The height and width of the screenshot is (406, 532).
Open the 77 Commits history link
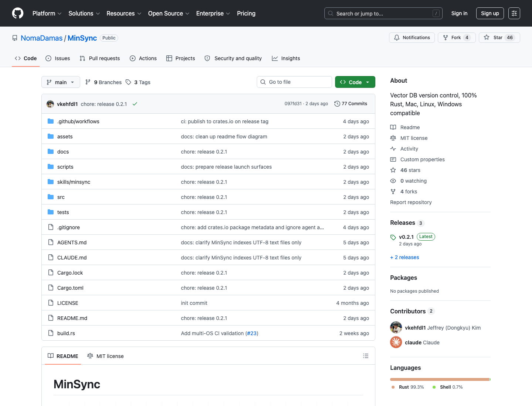[x=351, y=104]
